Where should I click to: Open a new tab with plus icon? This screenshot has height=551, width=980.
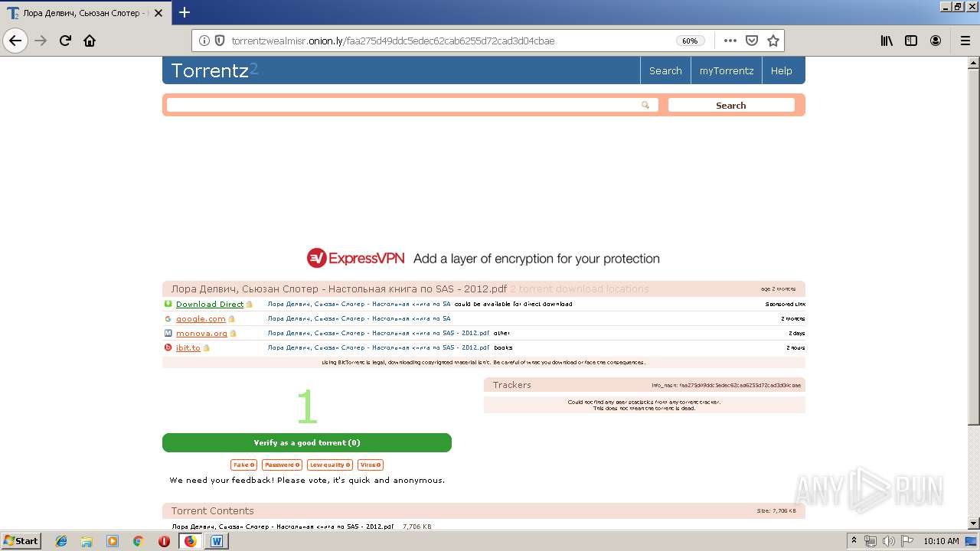click(185, 12)
